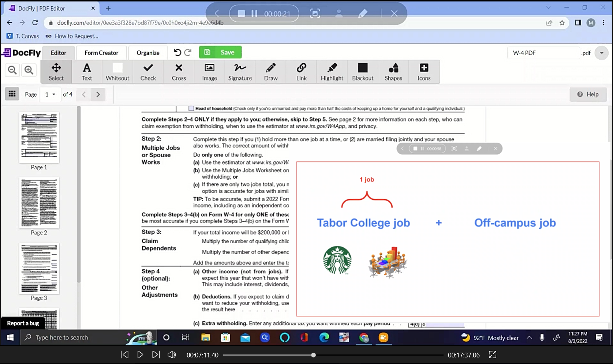
Task: Undo the last edit
Action: tap(177, 52)
